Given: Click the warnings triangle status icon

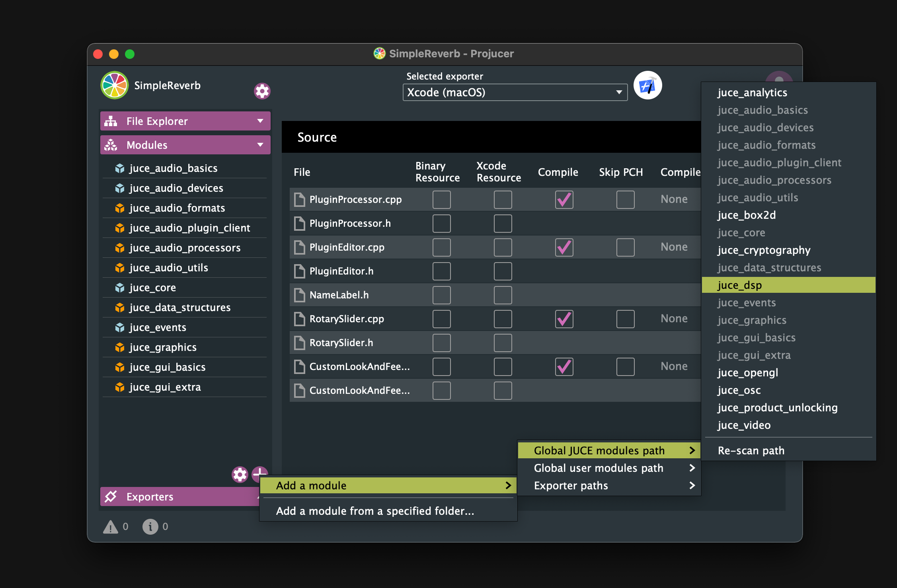Looking at the screenshot, I should pos(110,526).
